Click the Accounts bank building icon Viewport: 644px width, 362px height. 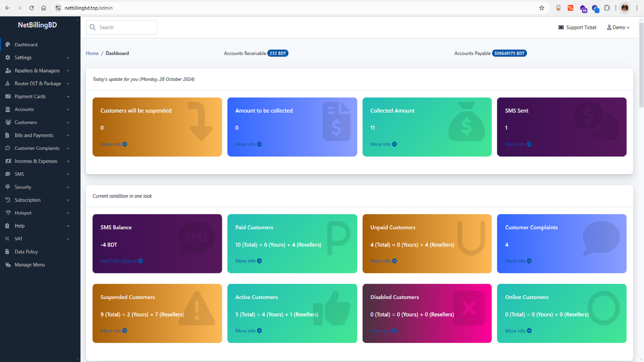tap(8, 109)
